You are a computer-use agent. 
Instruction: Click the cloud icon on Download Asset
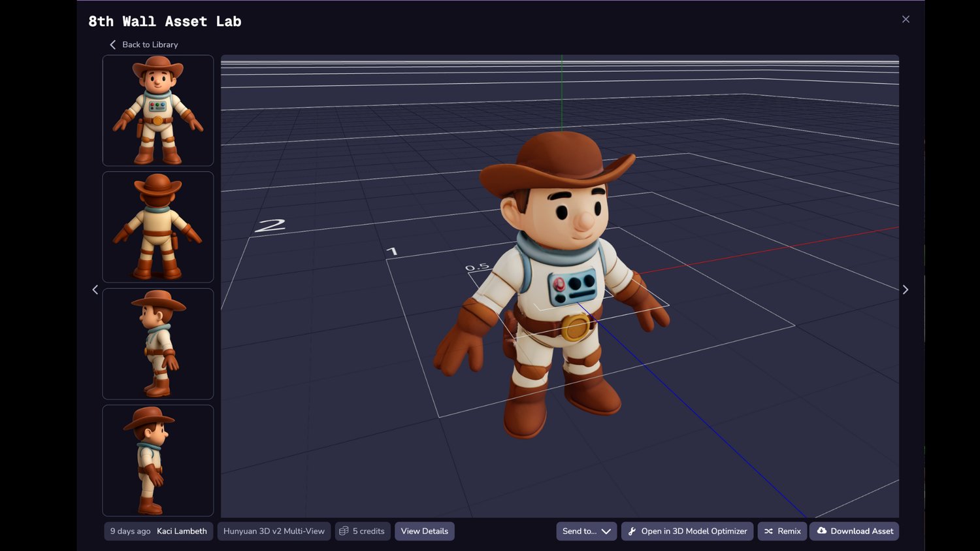click(x=821, y=531)
